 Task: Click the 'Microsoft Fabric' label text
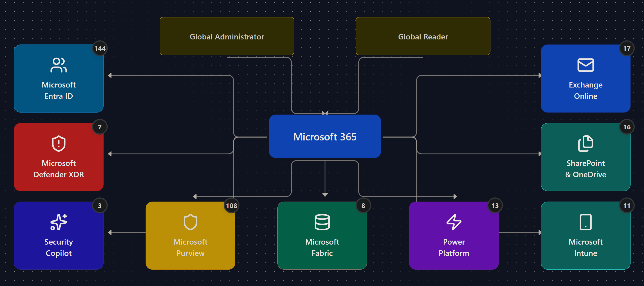[x=322, y=247]
